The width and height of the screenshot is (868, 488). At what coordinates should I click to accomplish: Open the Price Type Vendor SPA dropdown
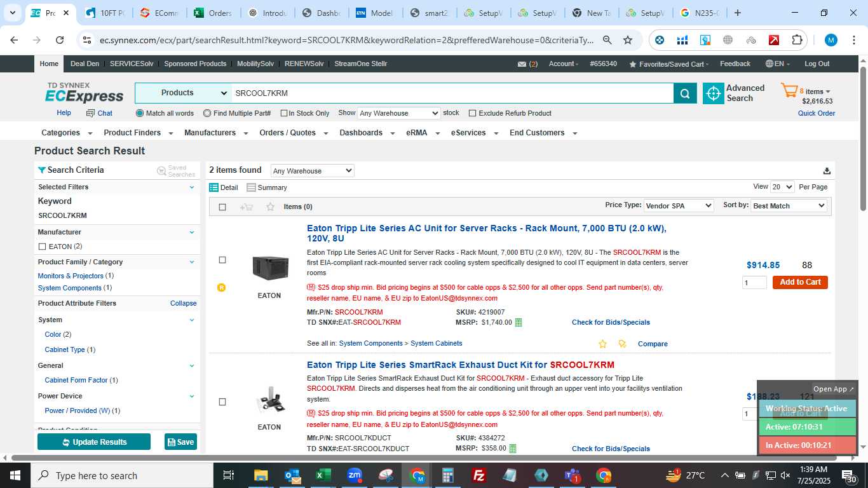[x=679, y=206]
